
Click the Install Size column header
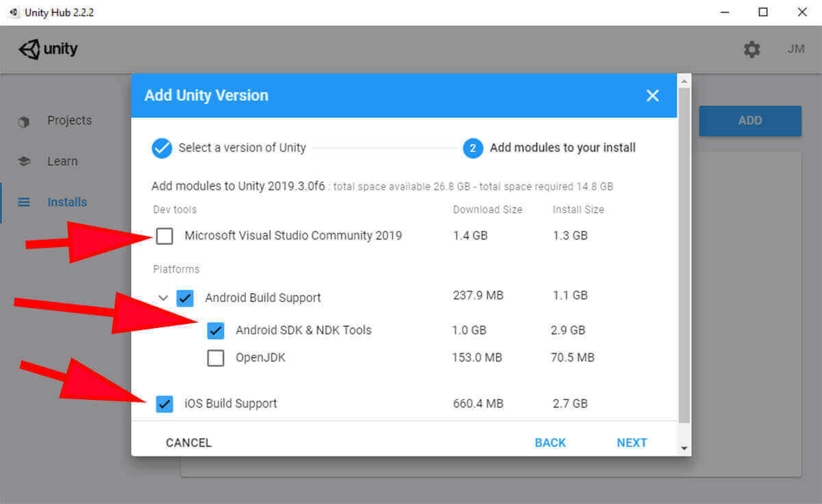pyautogui.click(x=578, y=210)
